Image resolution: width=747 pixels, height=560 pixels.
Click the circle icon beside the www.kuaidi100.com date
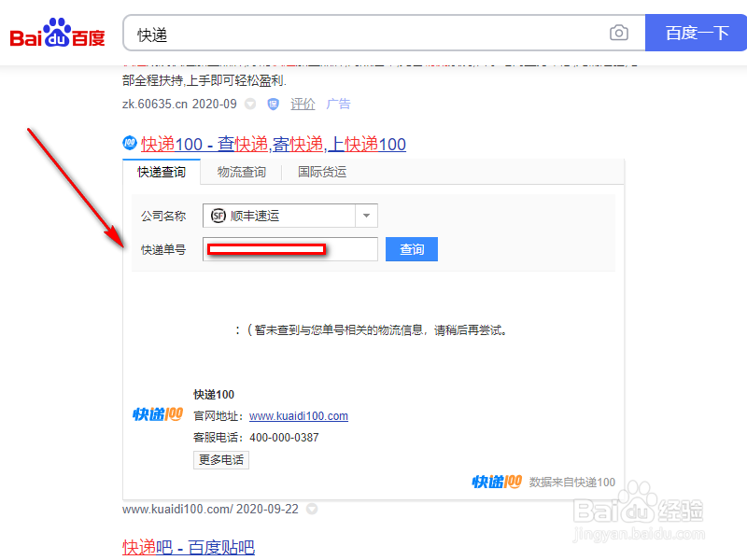click(x=312, y=510)
